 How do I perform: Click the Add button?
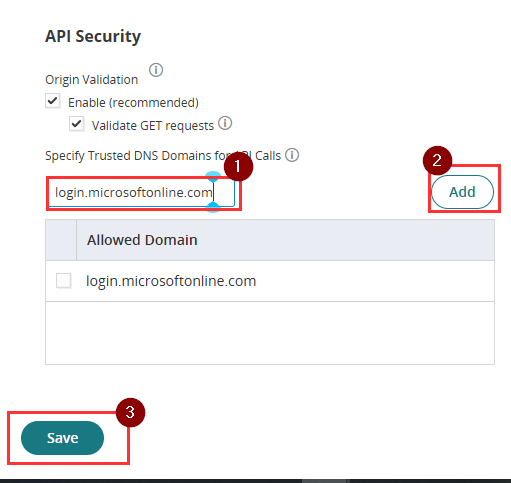[462, 192]
